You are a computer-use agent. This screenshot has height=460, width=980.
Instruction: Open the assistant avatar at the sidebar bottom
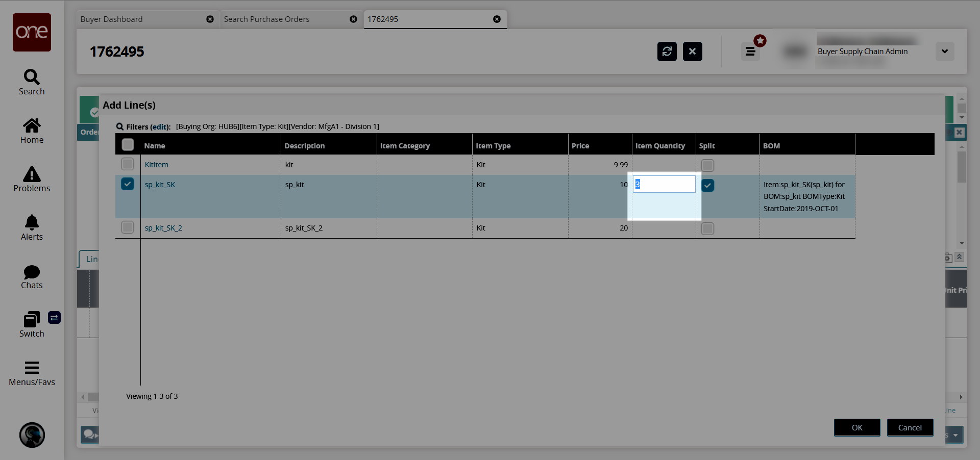32,435
